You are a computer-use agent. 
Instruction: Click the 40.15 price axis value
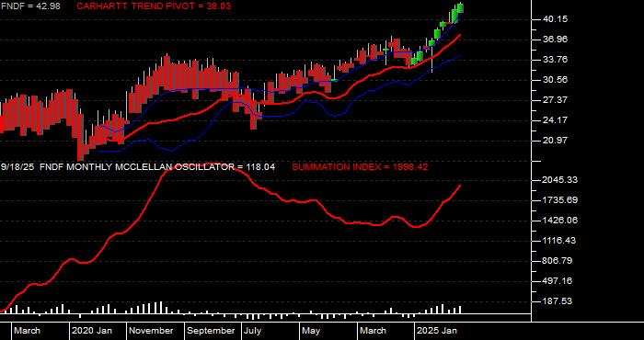point(556,19)
